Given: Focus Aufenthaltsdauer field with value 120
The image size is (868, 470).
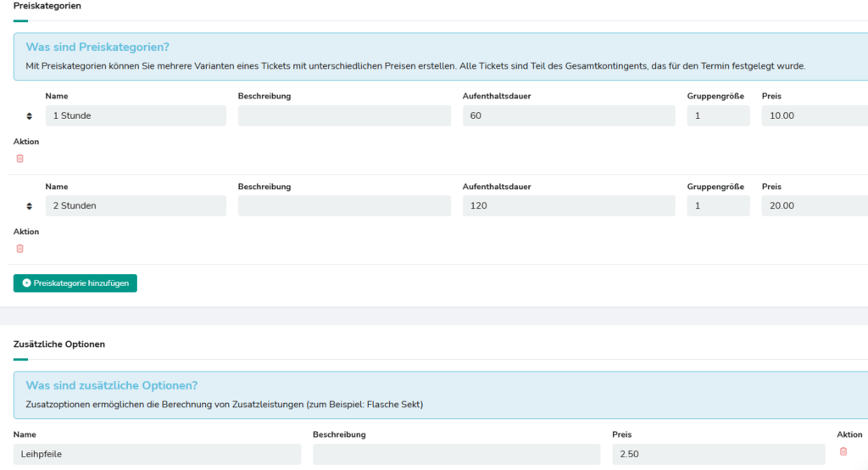Looking at the screenshot, I should [x=569, y=206].
